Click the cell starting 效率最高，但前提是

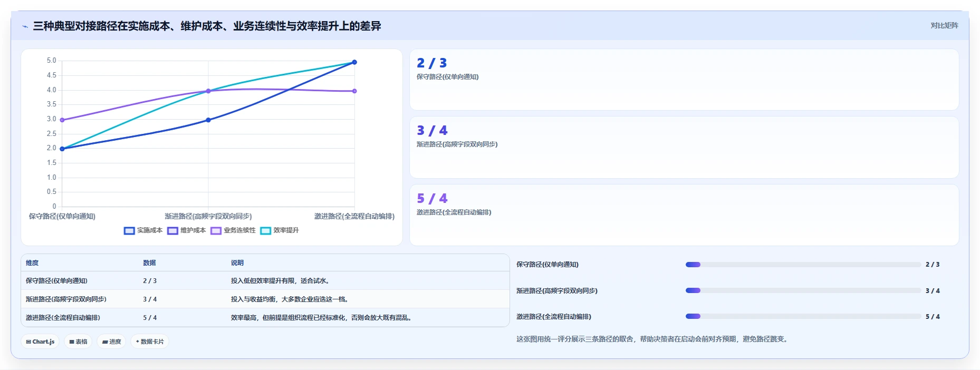[x=322, y=318]
